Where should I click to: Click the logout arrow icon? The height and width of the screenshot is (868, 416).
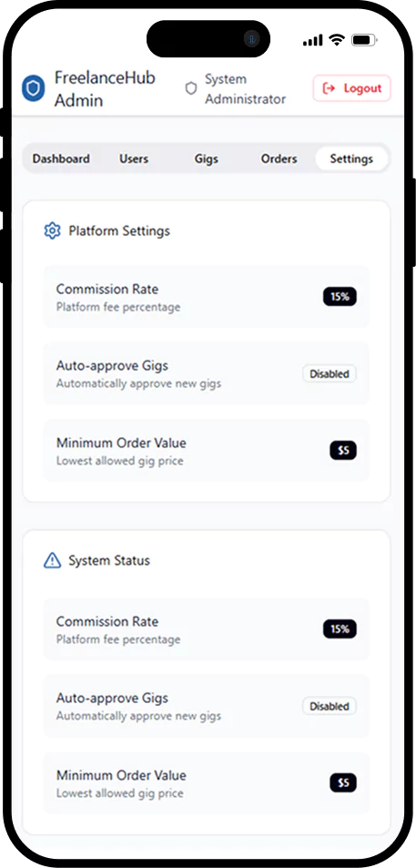330,88
